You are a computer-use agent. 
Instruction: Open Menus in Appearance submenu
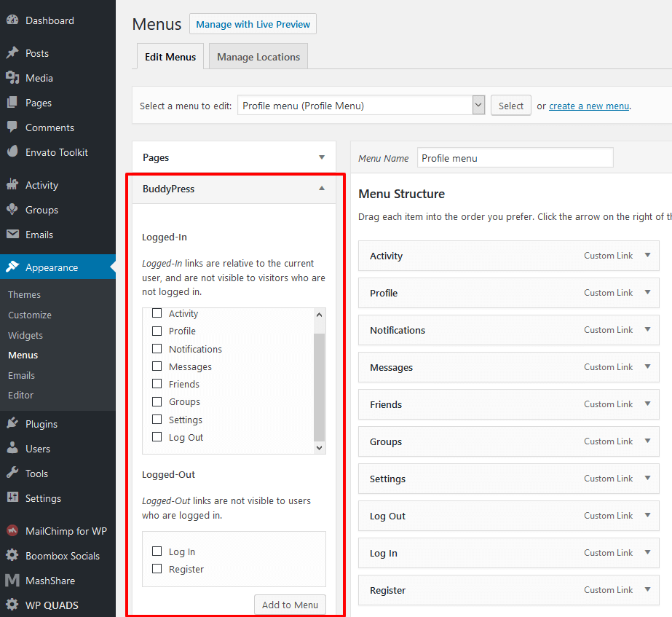(23, 355)
